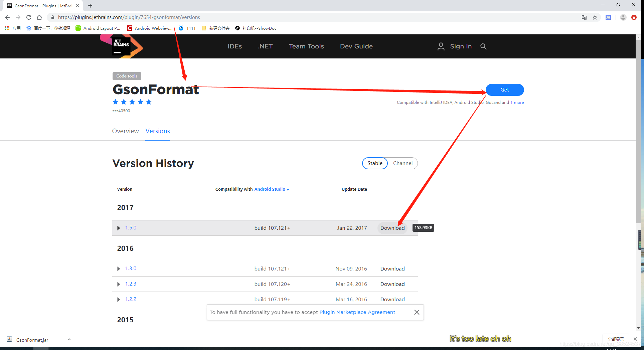Open the Team Tools menu
644x350 pixels.
(306, 46)
